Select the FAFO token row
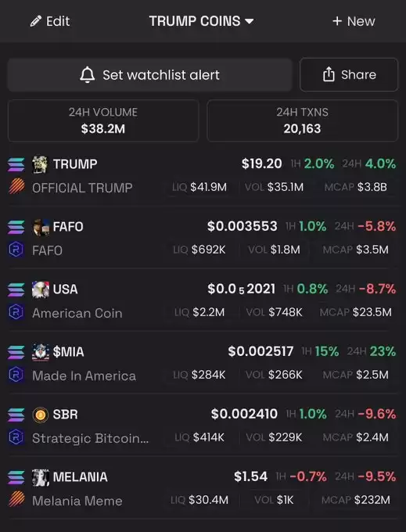The image size is (406, 532). pyautogui.click(x=203, y=238)
